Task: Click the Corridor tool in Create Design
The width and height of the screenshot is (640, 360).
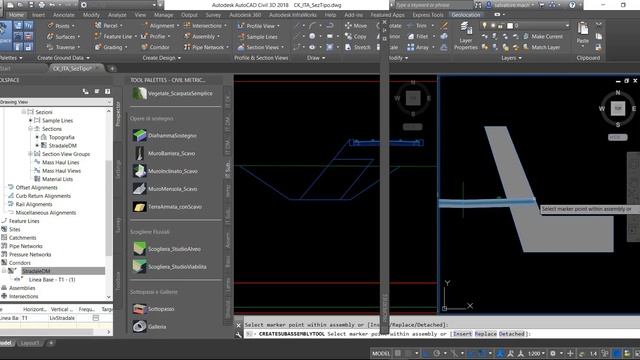Action: 155,47
